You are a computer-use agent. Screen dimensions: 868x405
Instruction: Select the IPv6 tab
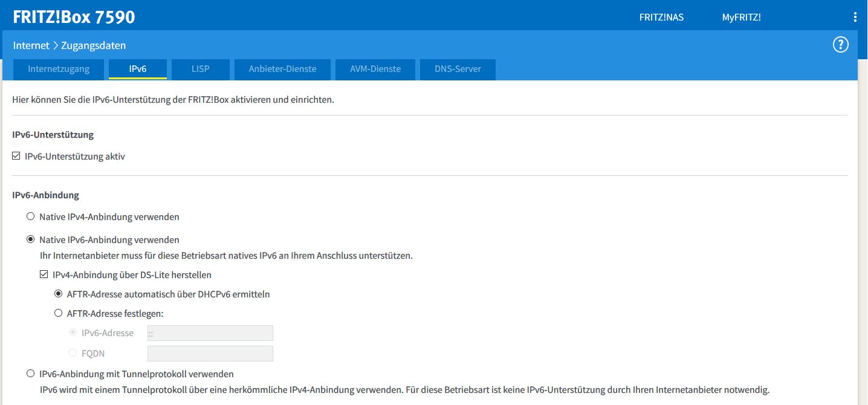[138, 69]
